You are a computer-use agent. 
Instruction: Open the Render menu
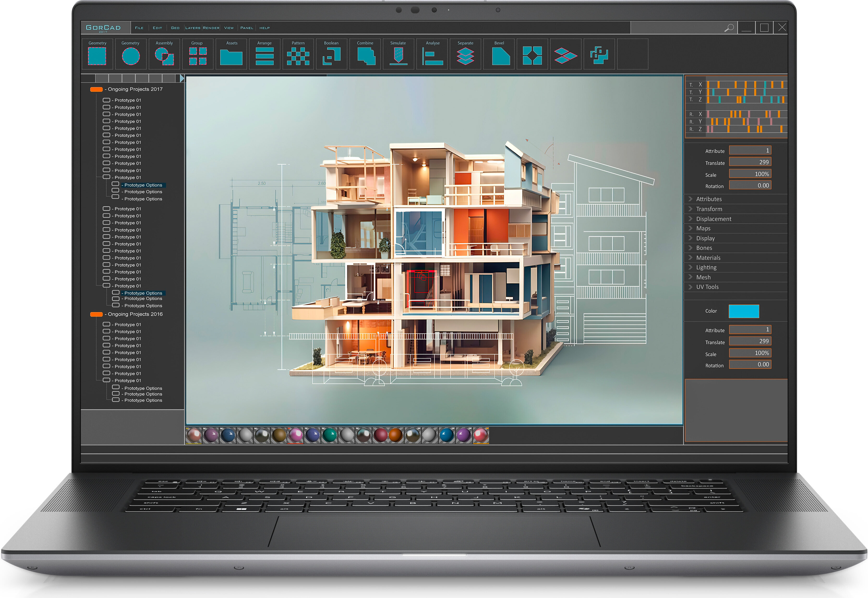(x=211, y=28)
